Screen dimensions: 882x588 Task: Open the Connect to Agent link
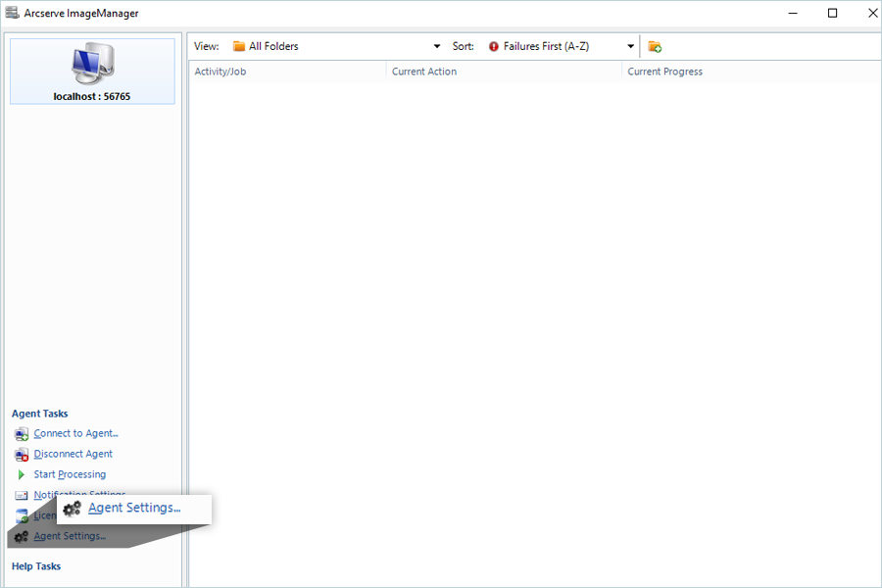point(75,433)
